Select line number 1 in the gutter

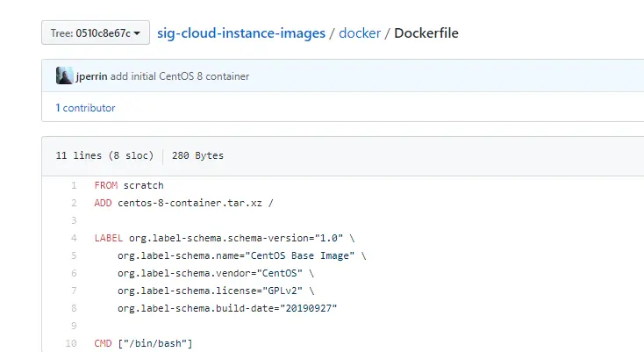pos(75,185)
